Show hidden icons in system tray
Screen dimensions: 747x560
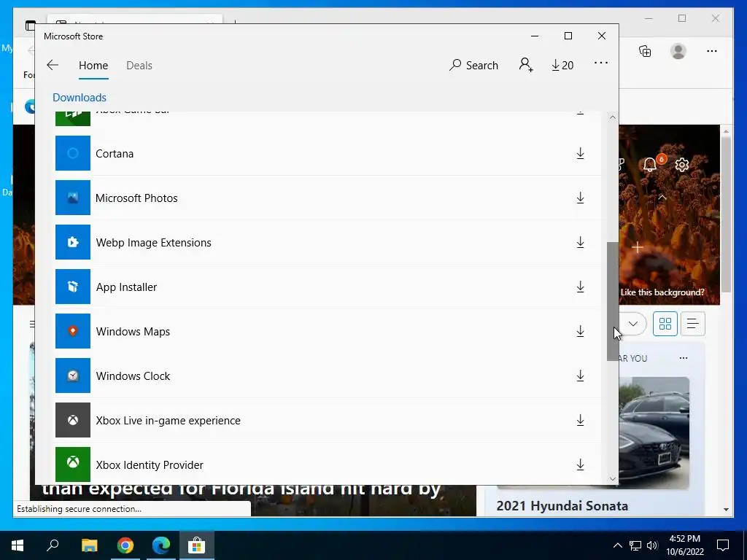click(617, 545)
